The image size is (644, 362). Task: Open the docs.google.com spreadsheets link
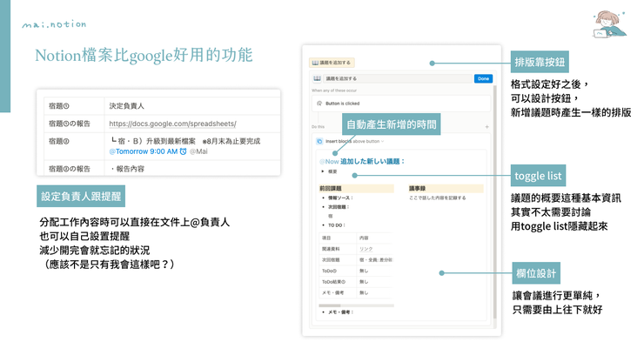click(172, 124)
